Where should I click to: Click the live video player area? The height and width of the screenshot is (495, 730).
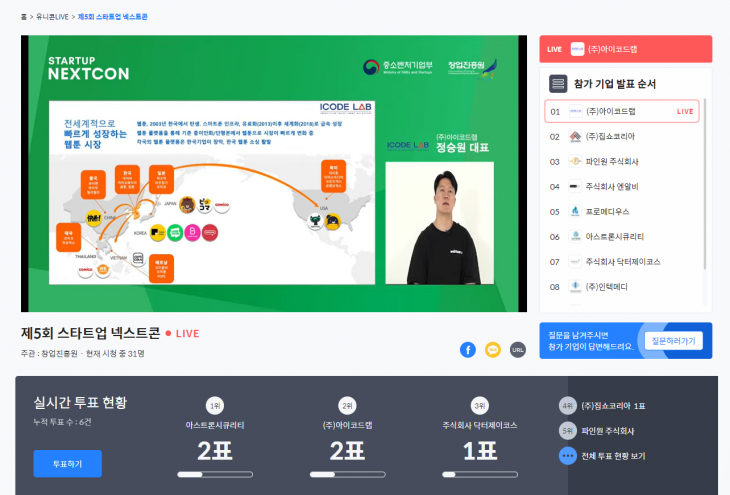coord(270,174)
